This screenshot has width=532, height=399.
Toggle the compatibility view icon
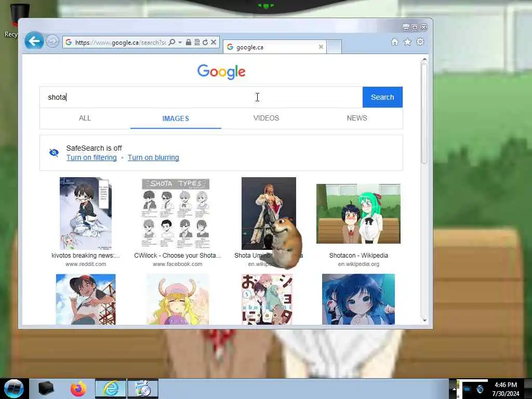point(197,42)
